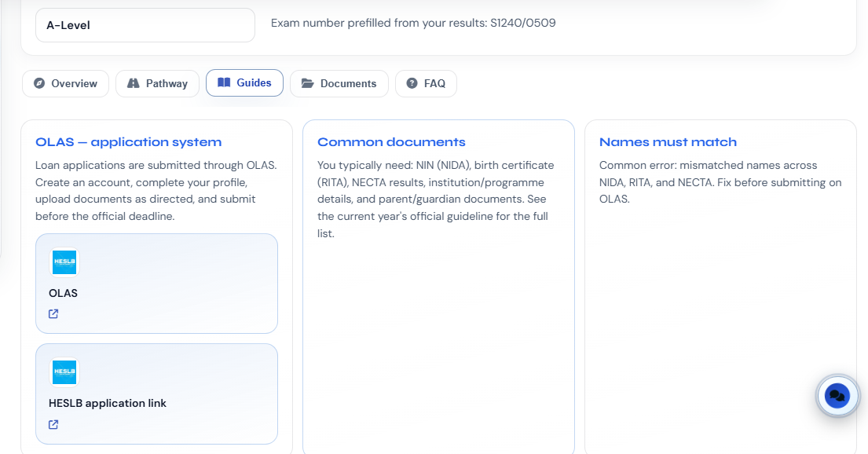Image resolution: width=868 pixels, height=454 pixels.
Task: Click the A-Level level field
Action: 145,25
